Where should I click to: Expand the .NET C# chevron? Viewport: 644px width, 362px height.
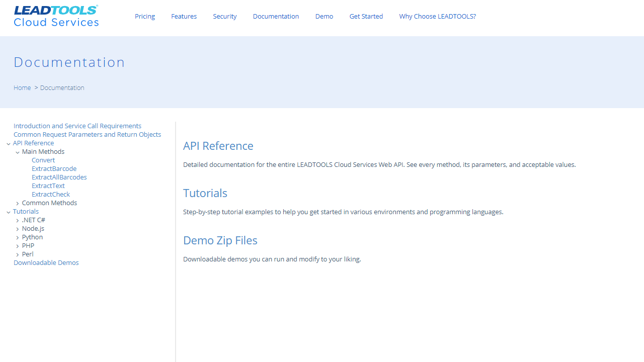tap(18, 221)
